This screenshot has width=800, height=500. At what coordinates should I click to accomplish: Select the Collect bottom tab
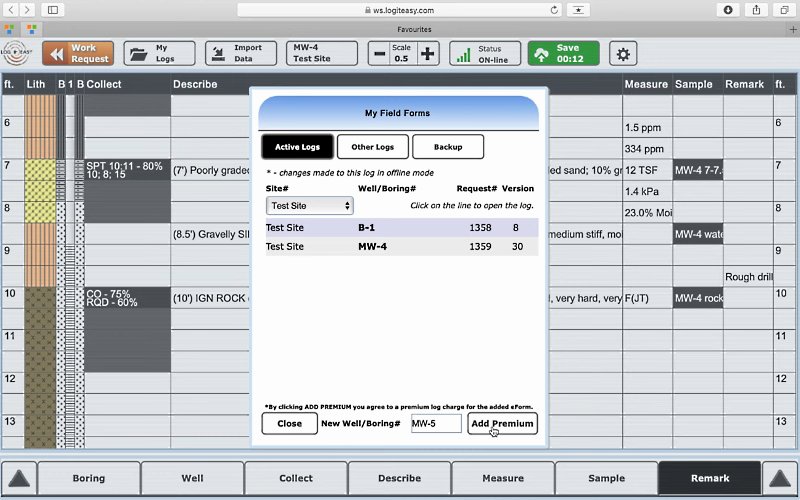[296, 478]
